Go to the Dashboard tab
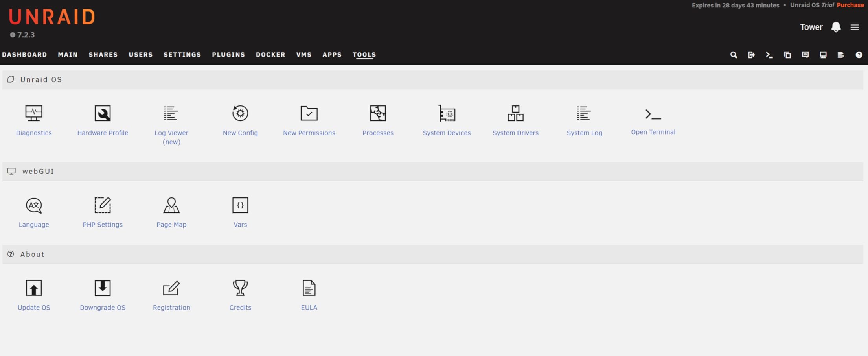The height and width of the screenshot is (356, 868). (24, 55)
